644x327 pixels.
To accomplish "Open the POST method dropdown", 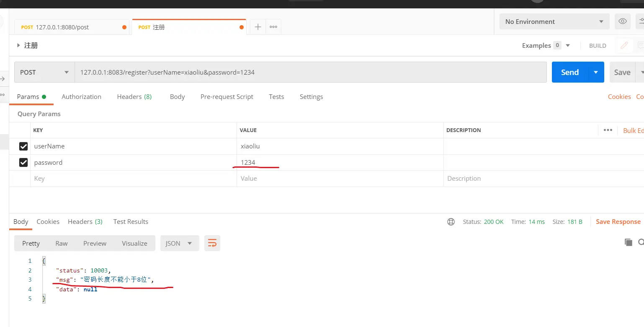I will point(44,72).
